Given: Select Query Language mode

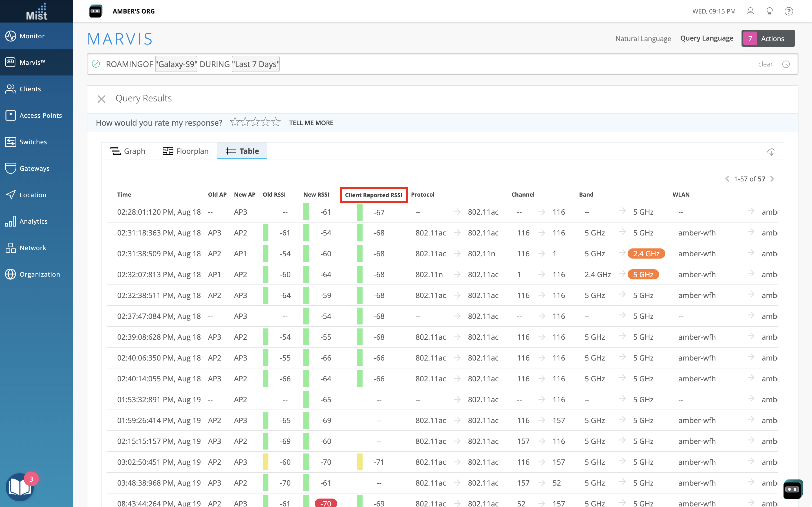Looking at the screenshot, I should tap(707, 38).
